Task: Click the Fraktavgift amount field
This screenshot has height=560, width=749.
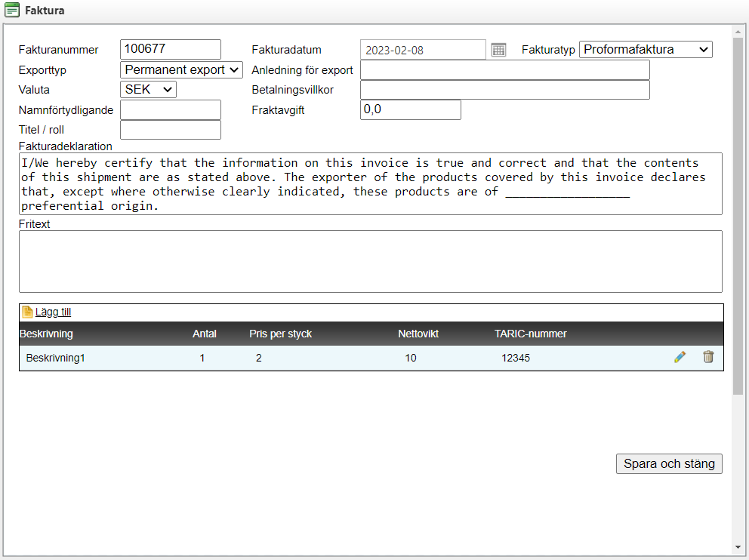Action: 410,109
